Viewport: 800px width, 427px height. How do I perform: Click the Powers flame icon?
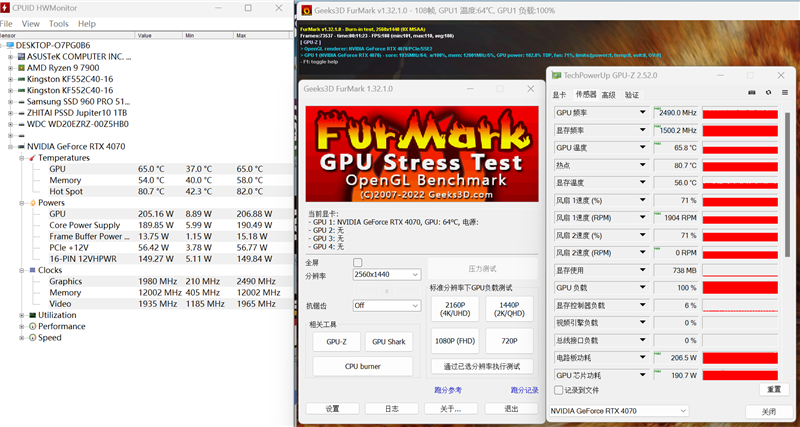[x=31, y=203]
